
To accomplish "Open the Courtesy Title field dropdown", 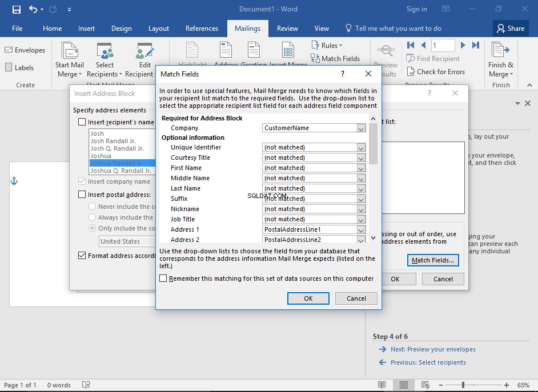I will coord(360,158).
